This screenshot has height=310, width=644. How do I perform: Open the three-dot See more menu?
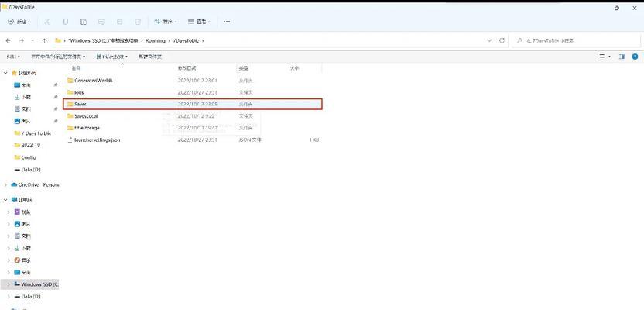pos(226,22)
